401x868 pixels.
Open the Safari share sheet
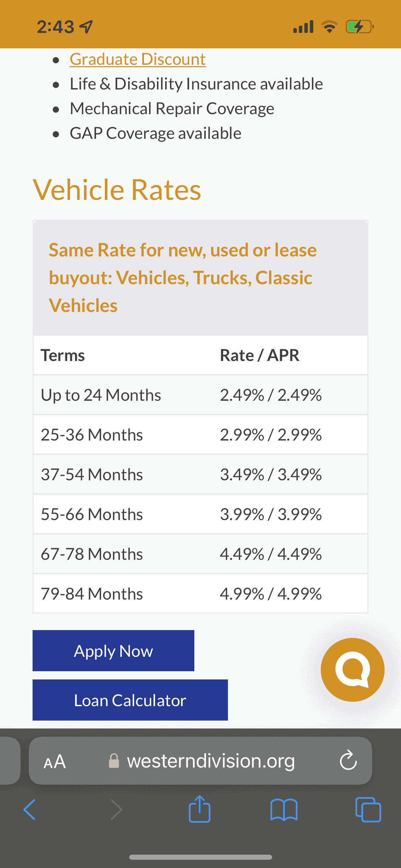(199, 809)
